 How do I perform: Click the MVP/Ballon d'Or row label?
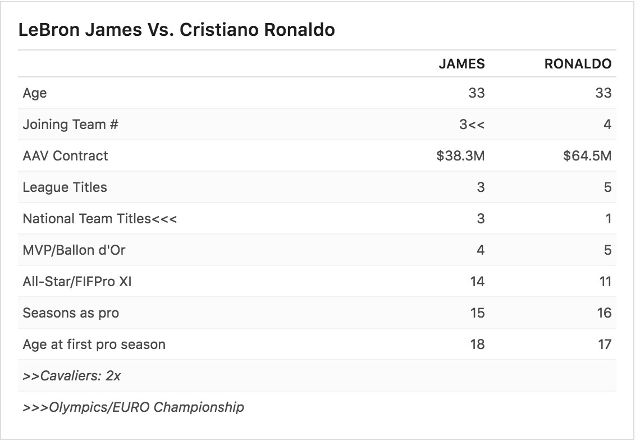(x=74, y=250)
